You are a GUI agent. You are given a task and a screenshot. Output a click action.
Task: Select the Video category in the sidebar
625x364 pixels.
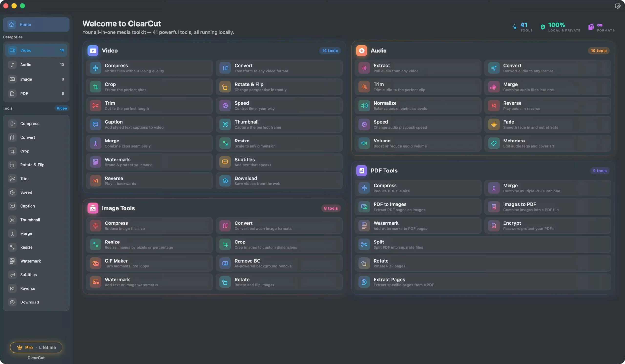click(36, 50)
